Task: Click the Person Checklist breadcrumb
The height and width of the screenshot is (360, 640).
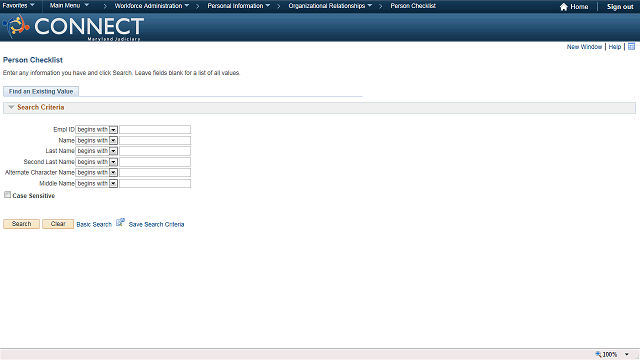Action: click(x=413, y=6)
